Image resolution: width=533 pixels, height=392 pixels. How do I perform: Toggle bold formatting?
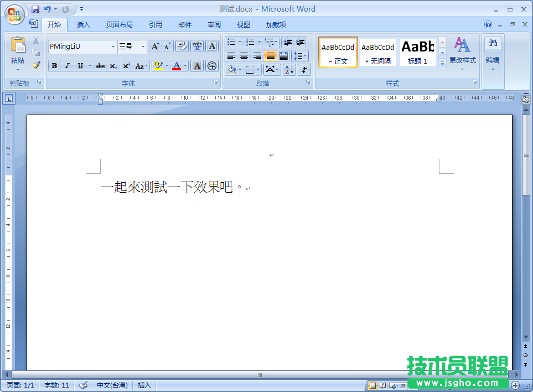click(x=54, y=66)
